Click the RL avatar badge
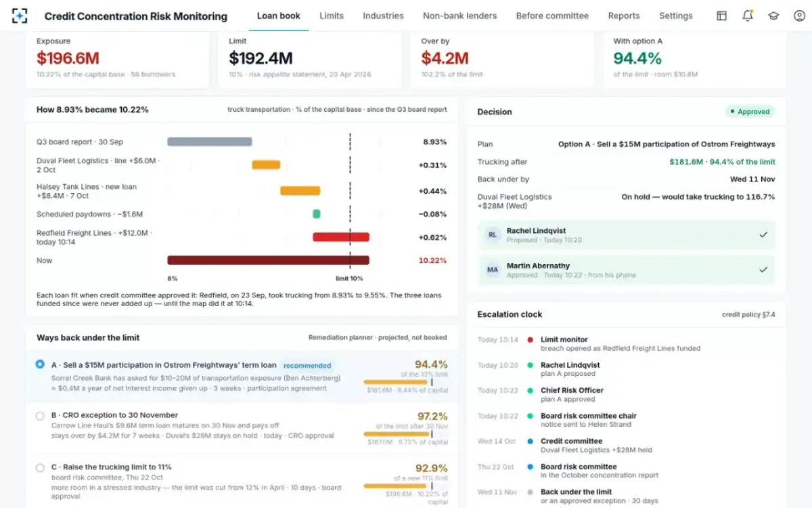The image size is (812, 508). click(x=493, y=235)
